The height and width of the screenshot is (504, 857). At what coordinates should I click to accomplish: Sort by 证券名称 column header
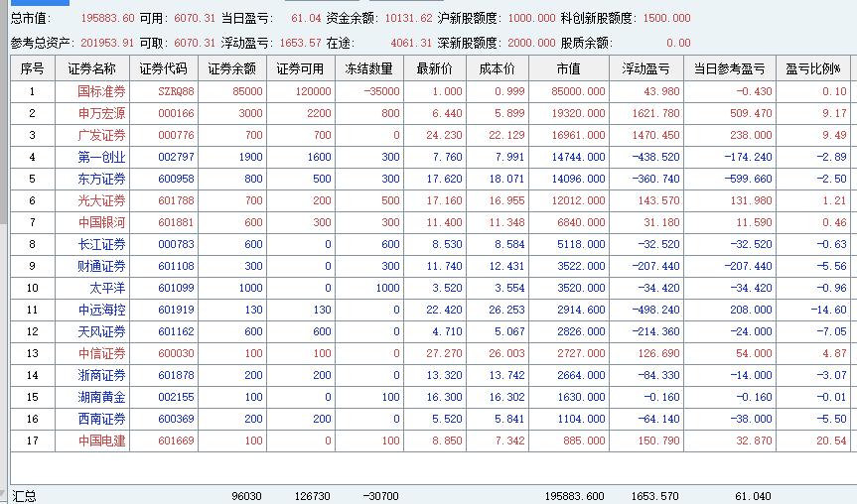91,68
